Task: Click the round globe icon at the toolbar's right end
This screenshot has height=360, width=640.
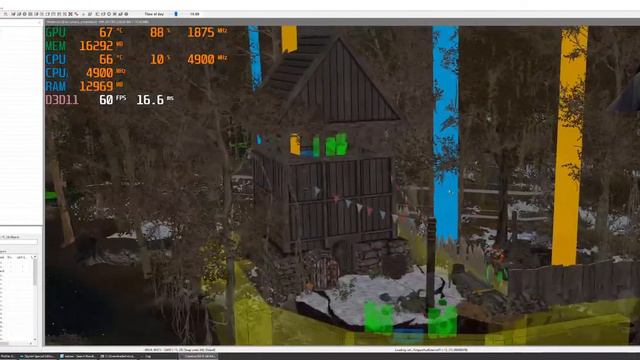Action: (126, 14)
